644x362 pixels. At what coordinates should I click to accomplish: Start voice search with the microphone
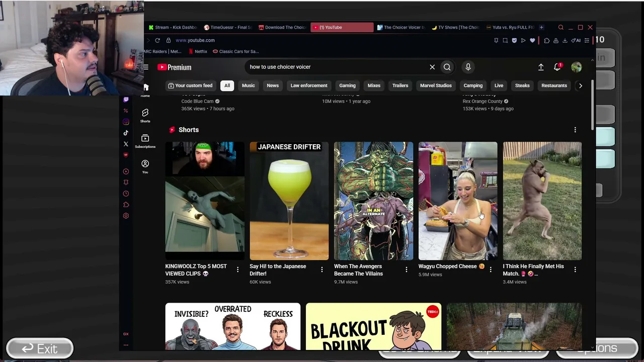(468, 67)
